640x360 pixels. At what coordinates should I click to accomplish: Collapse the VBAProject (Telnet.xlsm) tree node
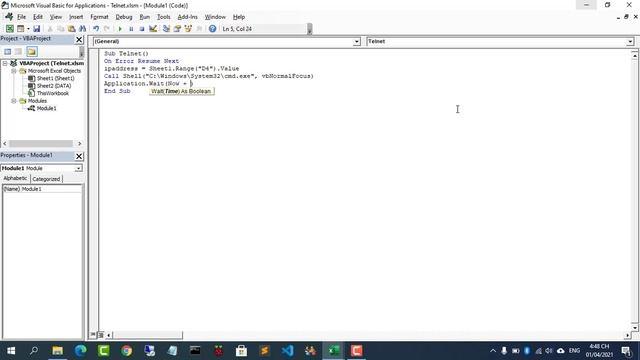click(5, 63)
